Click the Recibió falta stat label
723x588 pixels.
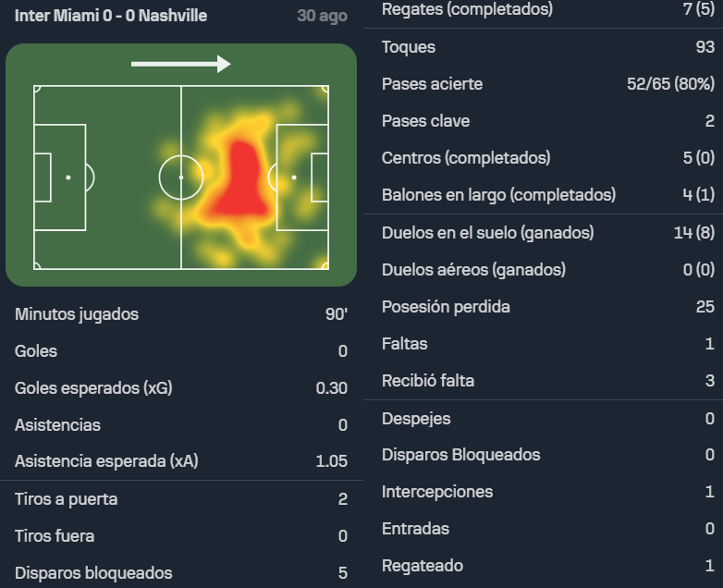428,381
